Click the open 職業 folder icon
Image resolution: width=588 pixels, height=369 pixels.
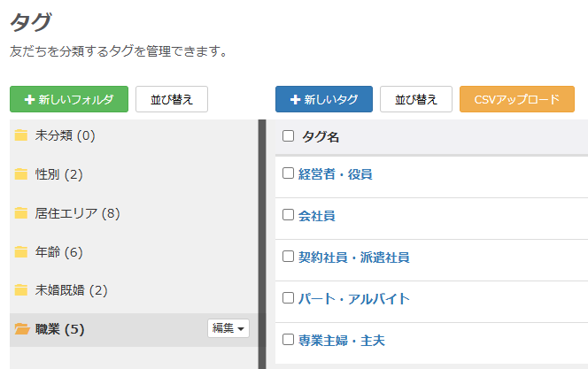(x=22, y=329)
